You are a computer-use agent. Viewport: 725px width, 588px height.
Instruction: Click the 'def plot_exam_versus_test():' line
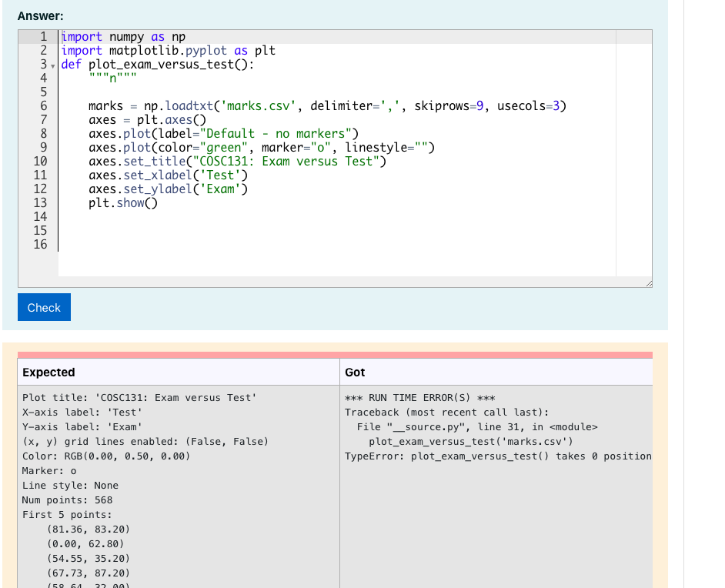coord(158,65)
